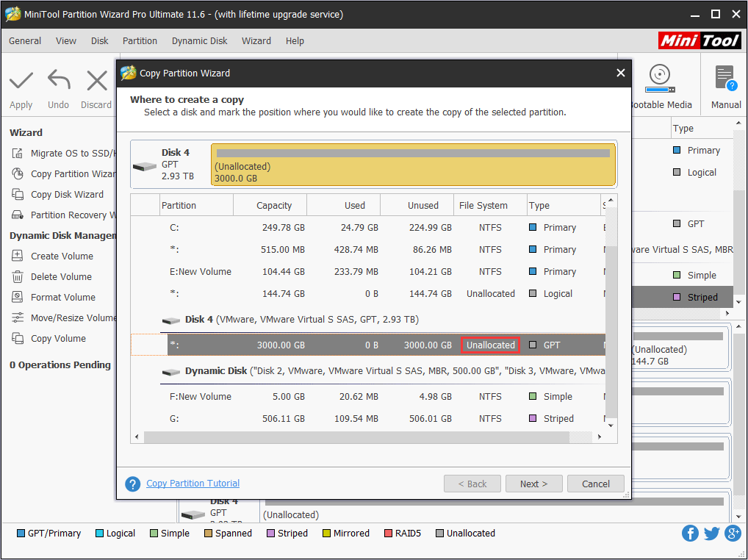This screenshot has height=560, width=748.
Task: Click Dynamic Disk drive icon in list
Action: click(x=170, y=372)
